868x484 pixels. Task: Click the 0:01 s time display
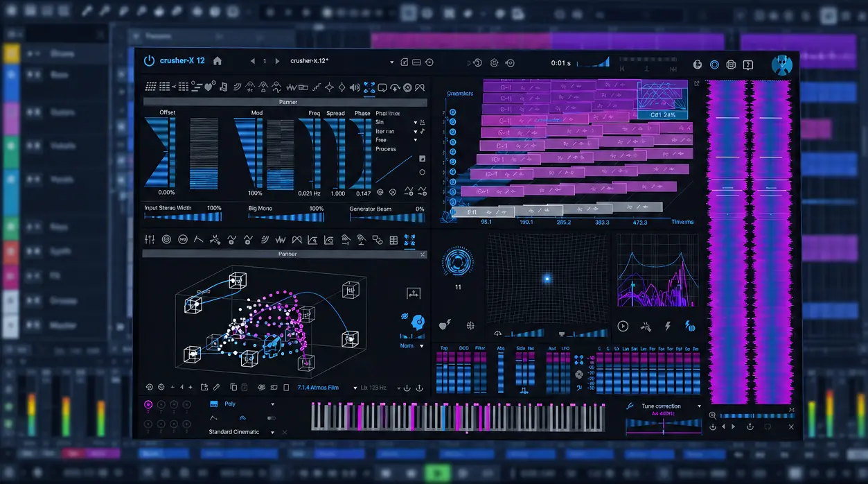tap(560, 63)
